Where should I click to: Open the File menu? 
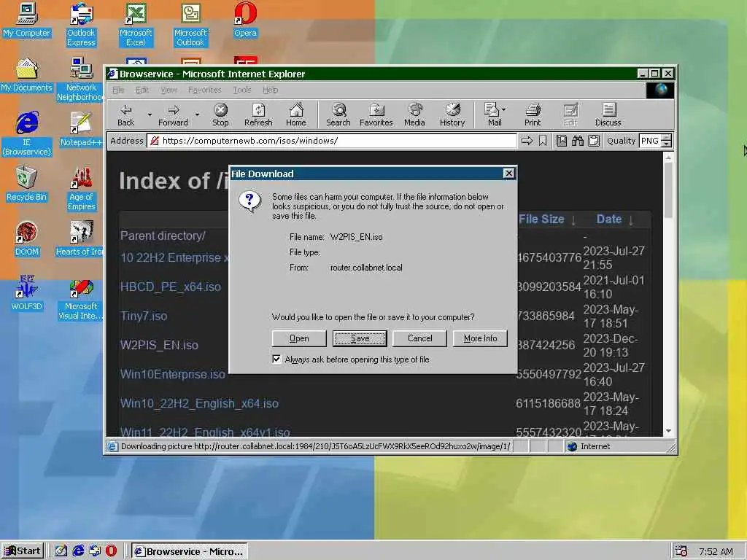coord(118,90)
